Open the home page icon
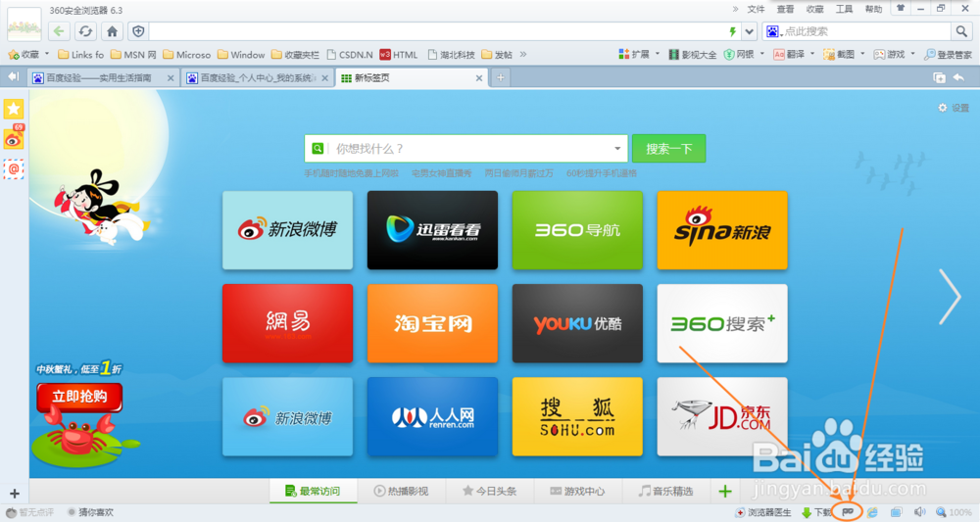Screen dimensions: 980x522 [112, 30]
